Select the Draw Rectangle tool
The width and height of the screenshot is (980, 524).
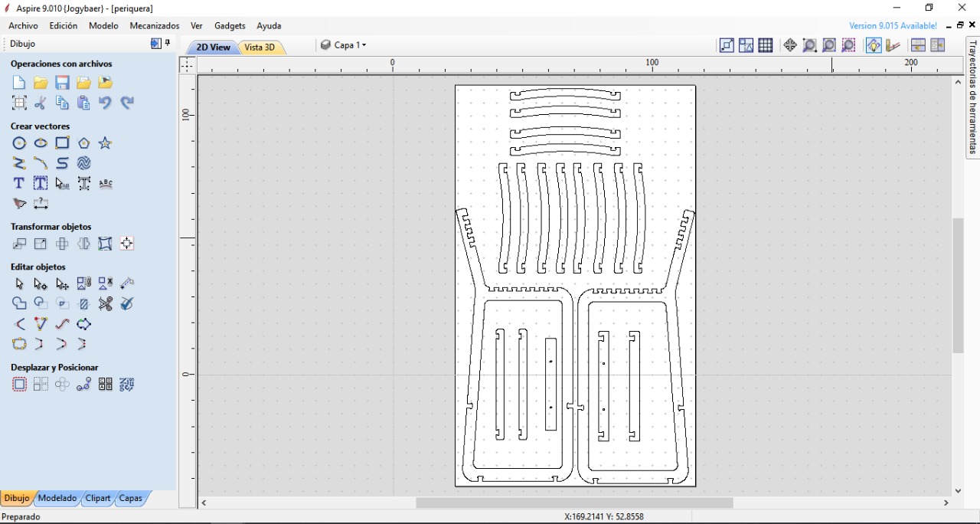(62, 143)
